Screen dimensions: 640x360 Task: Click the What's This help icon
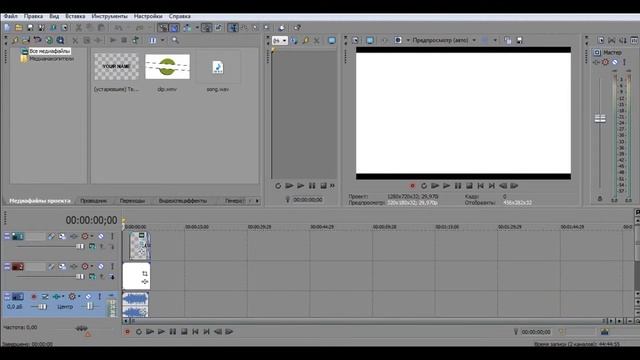point(298,28)
